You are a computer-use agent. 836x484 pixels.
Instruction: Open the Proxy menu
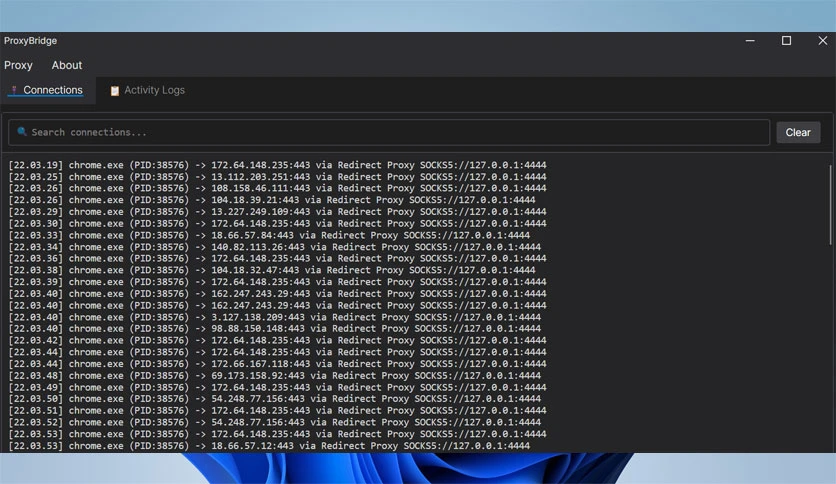18,65
